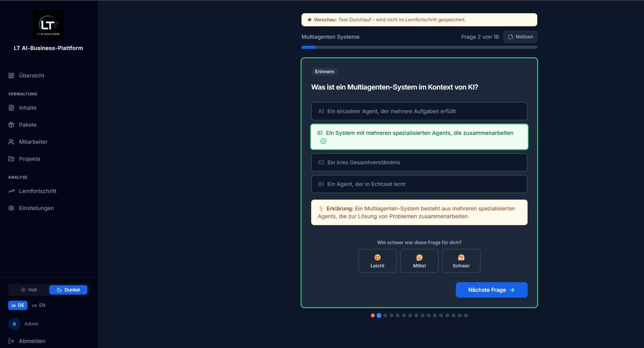Image resolution: width=644 pixels, height=348 pixels.
Task: Click 'Multiagenten Systeme' heading
Action: (x=331, y=37)
